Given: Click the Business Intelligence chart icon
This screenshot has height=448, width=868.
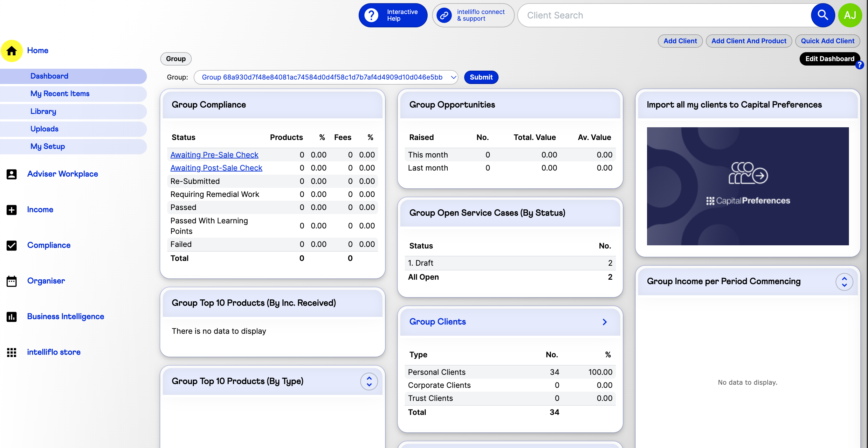Looking at the screenshot, I should [x=11, y=317].
